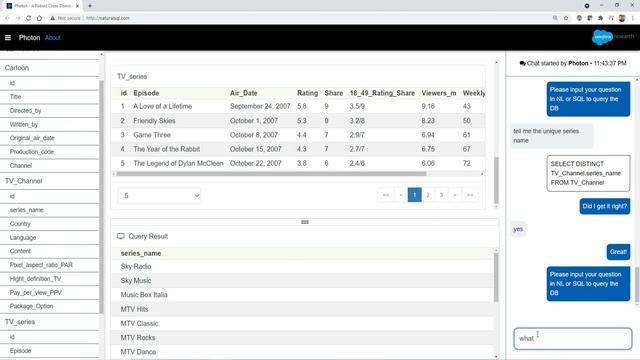Go to next page of table

click(x=455, y=195)
